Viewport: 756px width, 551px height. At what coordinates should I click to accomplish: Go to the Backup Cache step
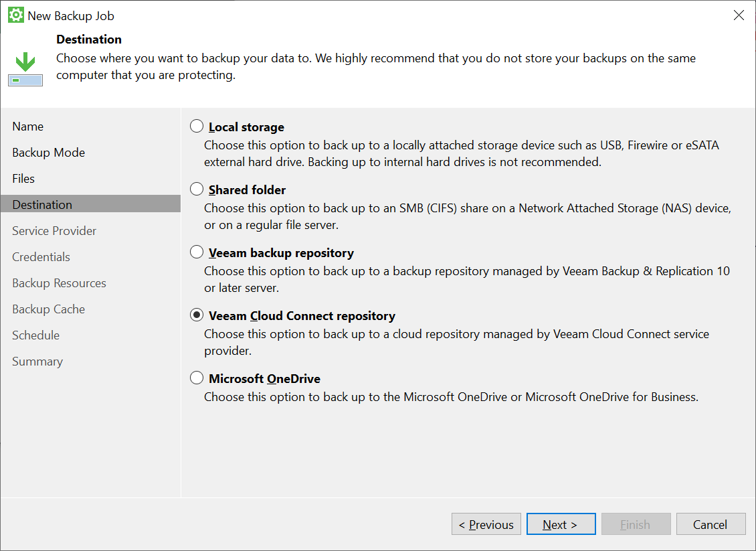coord(48,309)
